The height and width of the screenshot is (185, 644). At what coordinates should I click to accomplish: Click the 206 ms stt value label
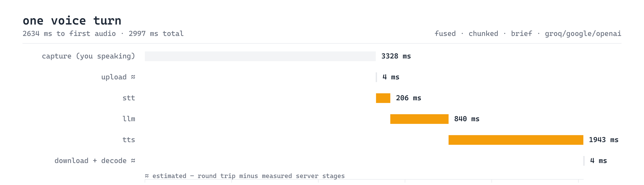(x=408, y=98)
